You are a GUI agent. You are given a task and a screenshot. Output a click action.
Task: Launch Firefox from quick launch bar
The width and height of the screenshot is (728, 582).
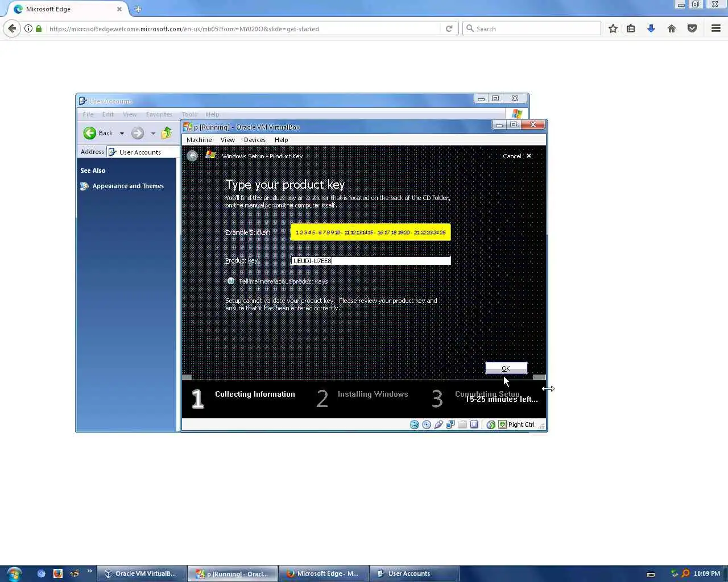57,573
